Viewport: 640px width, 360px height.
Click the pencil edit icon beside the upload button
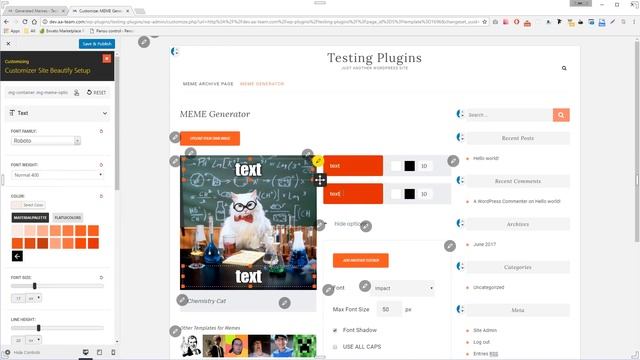pyautogui.click(x=175, y=137)
